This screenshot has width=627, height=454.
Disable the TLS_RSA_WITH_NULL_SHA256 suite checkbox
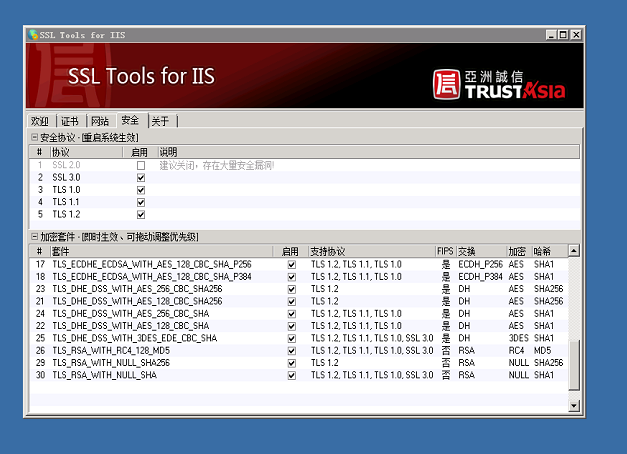click(292, 363)
